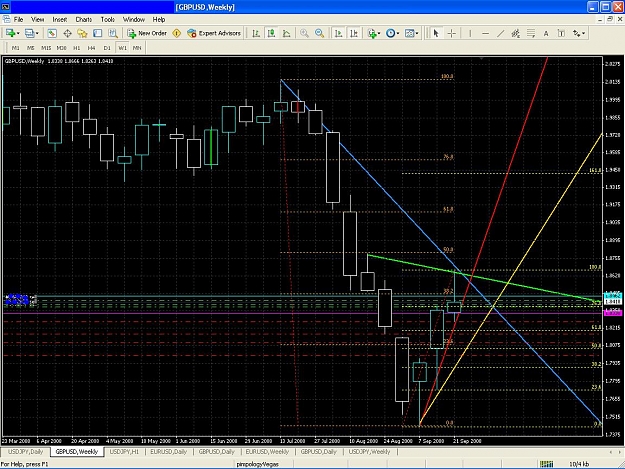The image size is (625, 469).
Task: Launch MetaEditor yellow diamond icon
Action: tap(177, 33)
